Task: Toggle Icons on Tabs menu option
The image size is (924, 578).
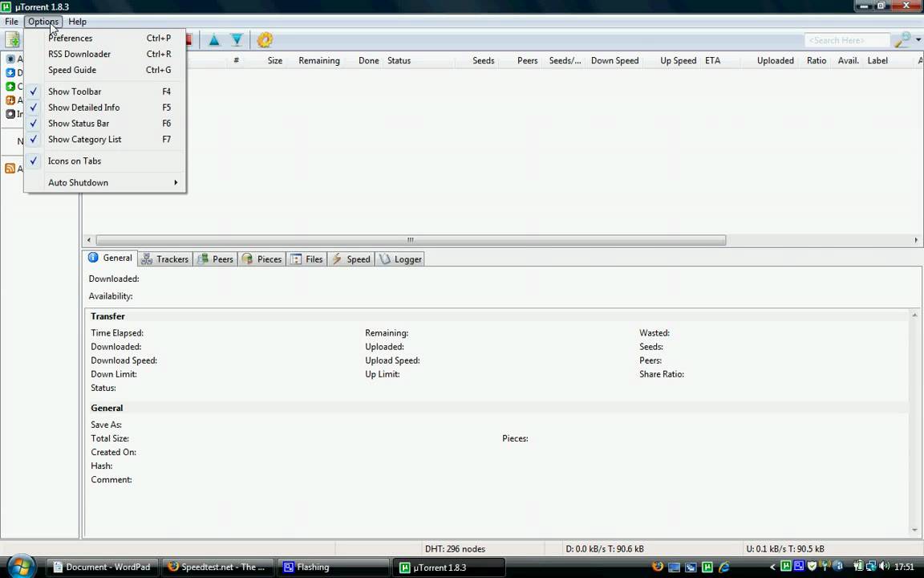Action: point(105,161)
